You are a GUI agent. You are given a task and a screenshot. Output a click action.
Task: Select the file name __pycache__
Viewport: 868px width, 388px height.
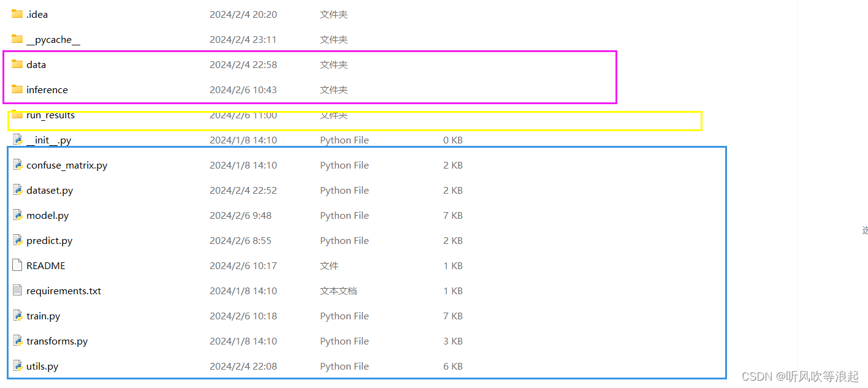(53, 39)
